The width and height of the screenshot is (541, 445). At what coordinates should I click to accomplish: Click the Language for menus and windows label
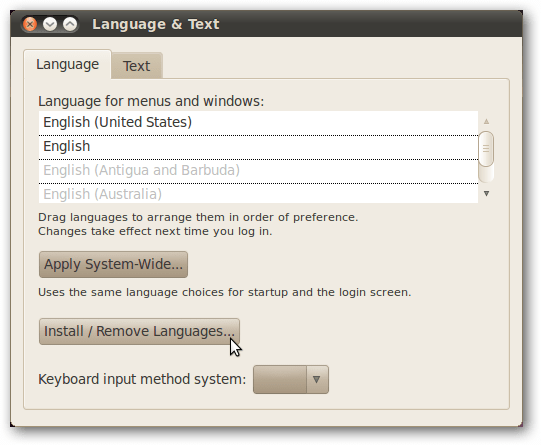pos(151,101)
